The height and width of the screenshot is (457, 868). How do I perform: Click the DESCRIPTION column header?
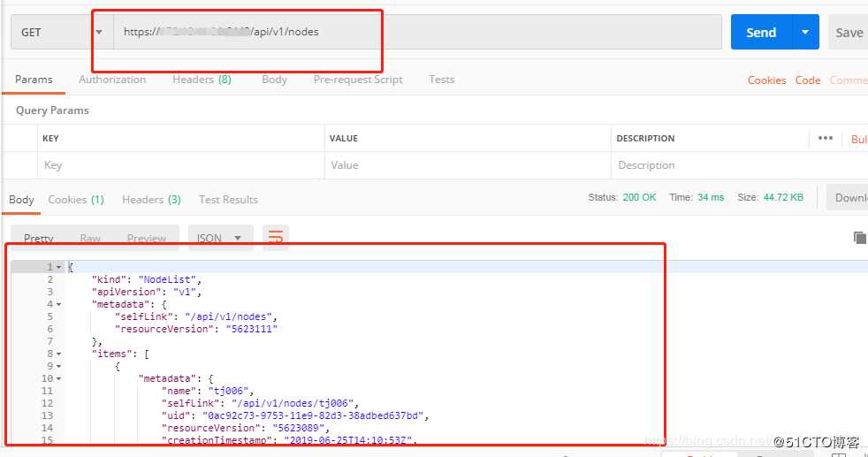point(645,138)
